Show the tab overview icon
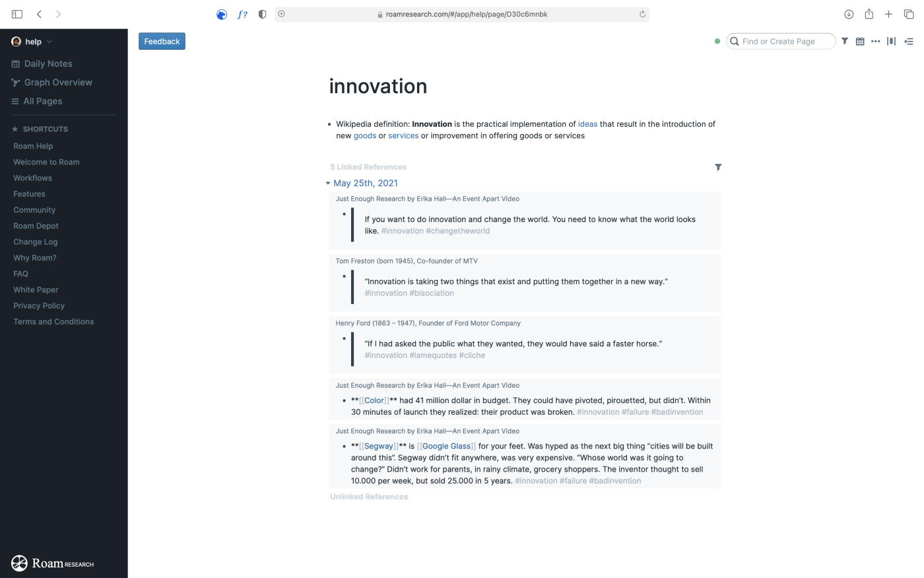 click(909, 14)
